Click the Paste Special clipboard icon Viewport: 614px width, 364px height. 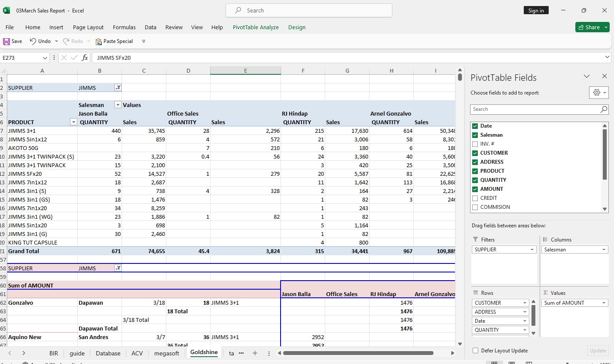[99, 42]
